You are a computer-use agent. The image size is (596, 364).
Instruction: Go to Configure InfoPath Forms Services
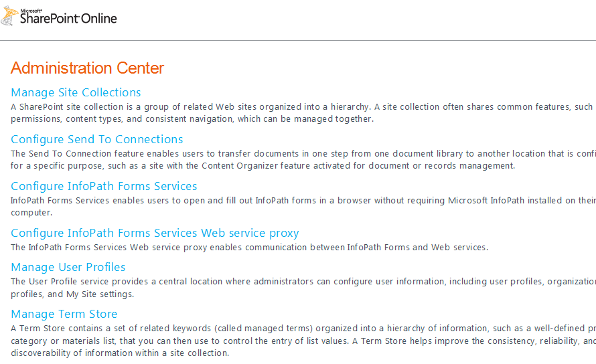coord(104,186)
